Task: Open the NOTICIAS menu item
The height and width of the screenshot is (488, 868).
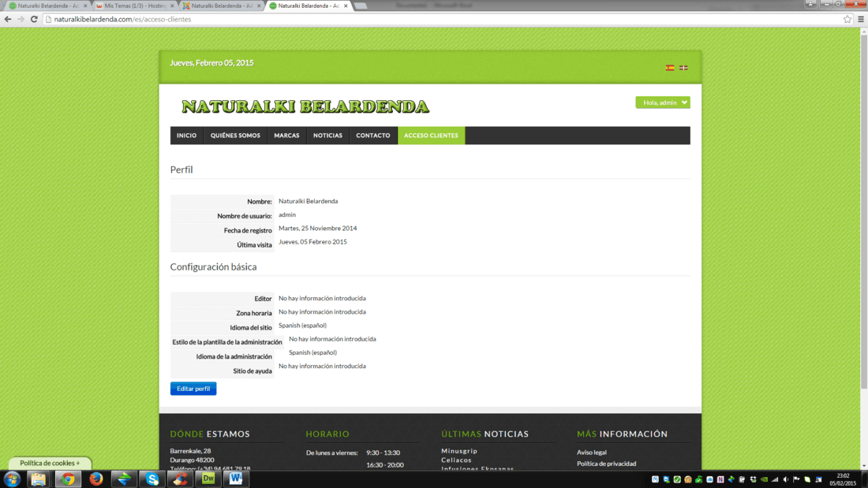Action: click(327, 136)
